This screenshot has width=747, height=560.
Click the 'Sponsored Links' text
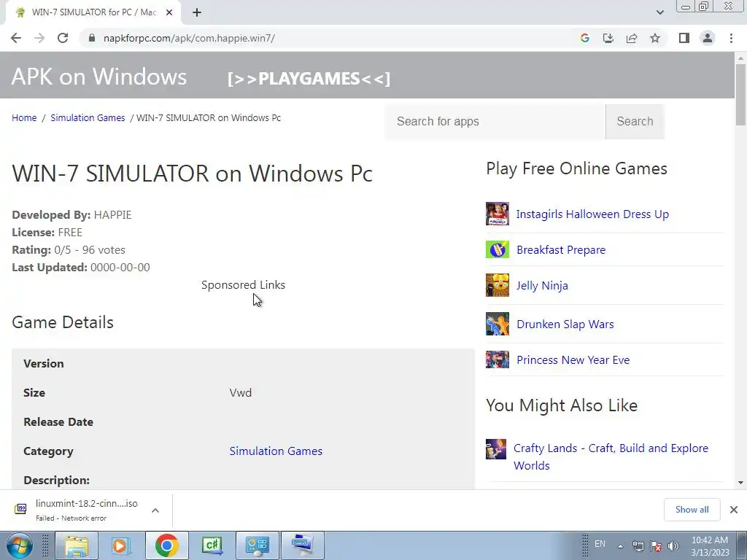click(244, 285)
